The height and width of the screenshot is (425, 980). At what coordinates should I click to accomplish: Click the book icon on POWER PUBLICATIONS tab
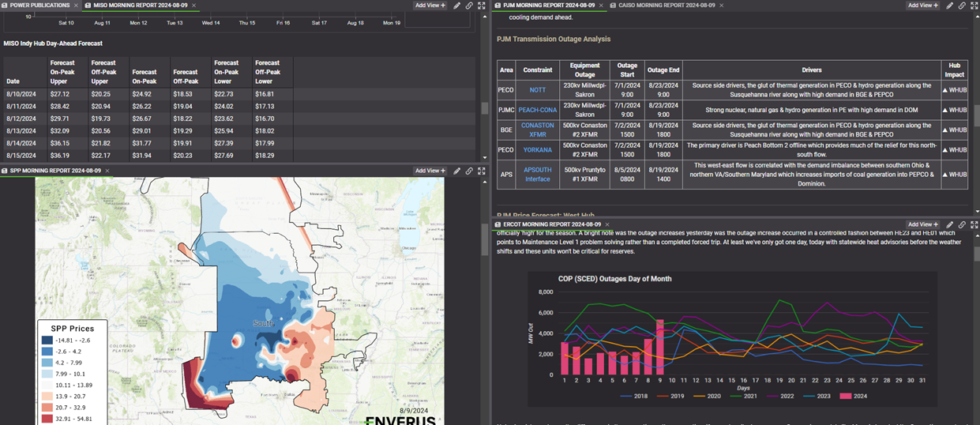[5, 6]
